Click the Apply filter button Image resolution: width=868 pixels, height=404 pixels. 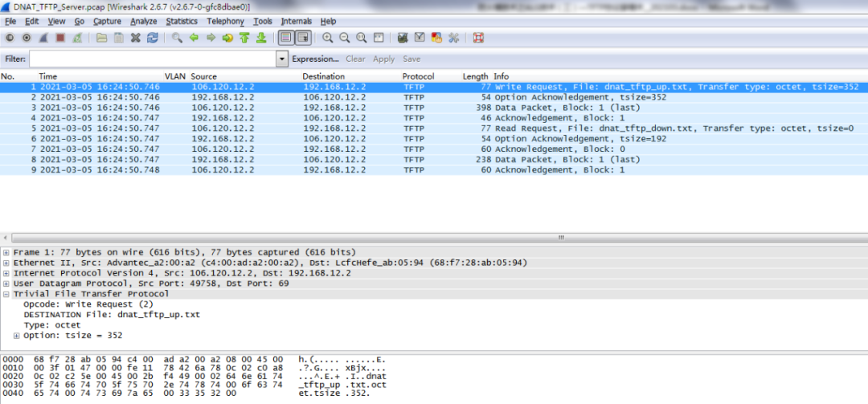click(383, 59)
